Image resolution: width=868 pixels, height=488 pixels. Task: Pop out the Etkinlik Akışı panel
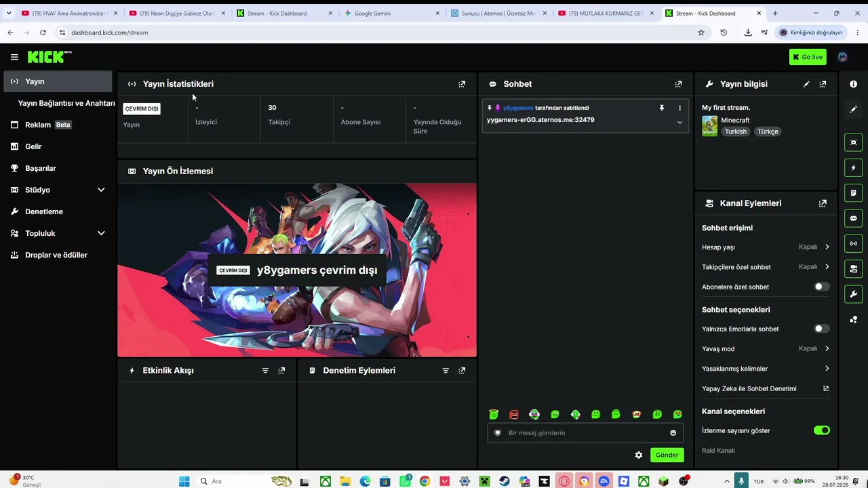point(281,371)
